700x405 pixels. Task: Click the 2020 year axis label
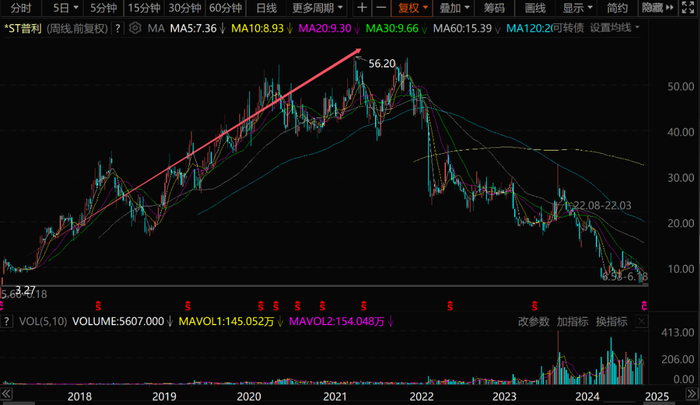(249, 397)
